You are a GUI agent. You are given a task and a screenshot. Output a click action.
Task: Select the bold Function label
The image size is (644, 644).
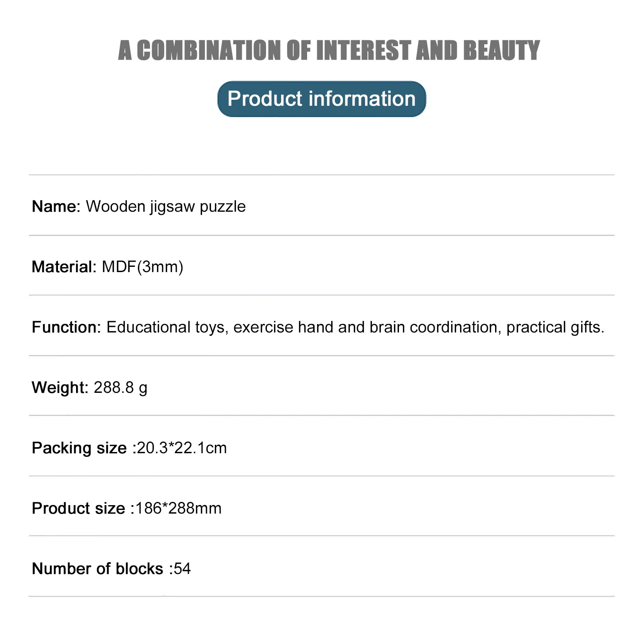click(66, 327)
